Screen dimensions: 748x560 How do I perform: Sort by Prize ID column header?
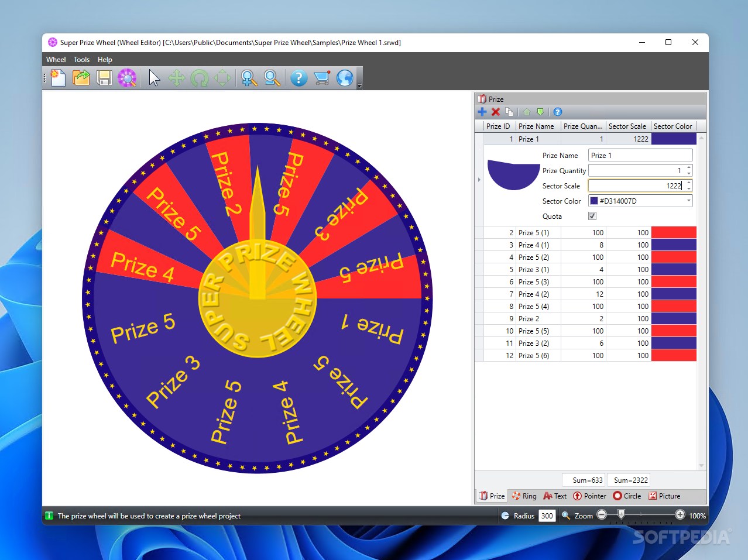tap(498, 126)
